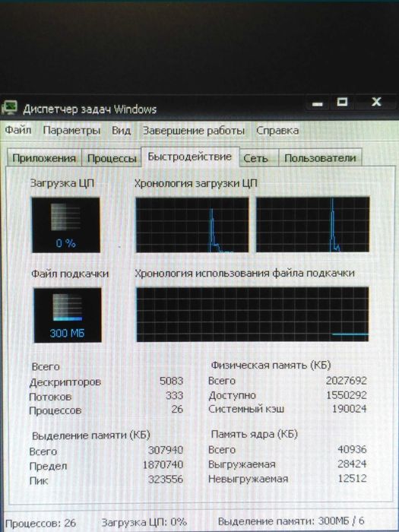The height and width of the screenshot is (532, 399).
Task: Click the Загрузка ЦП label
Action: [62, 184]
